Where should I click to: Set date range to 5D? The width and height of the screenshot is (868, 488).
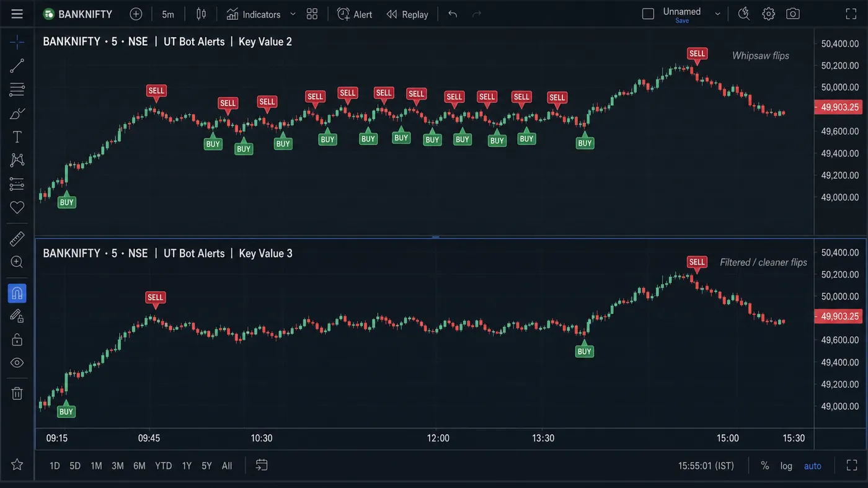[x=75, y=466]
